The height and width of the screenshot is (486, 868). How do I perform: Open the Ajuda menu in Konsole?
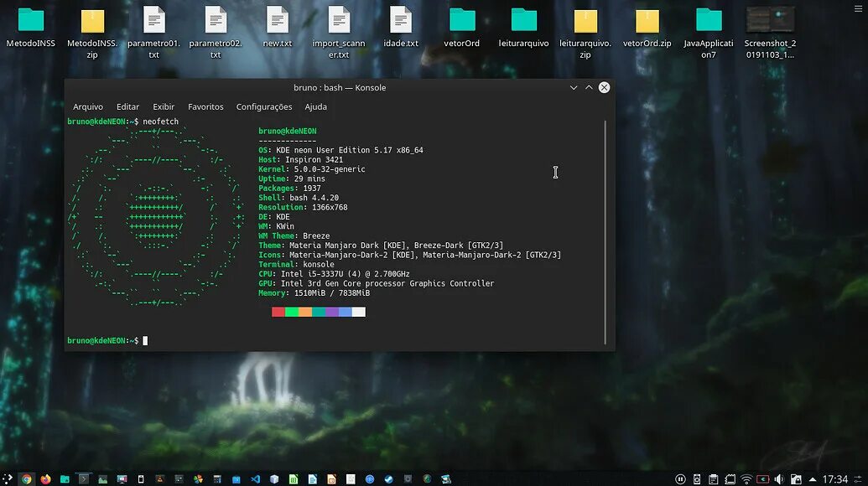(315, 106)
